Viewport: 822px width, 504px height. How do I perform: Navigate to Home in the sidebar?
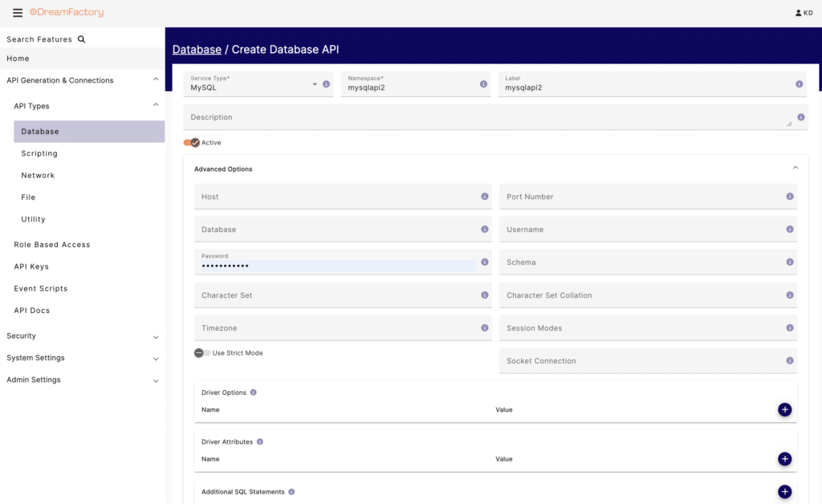[17, 58]
